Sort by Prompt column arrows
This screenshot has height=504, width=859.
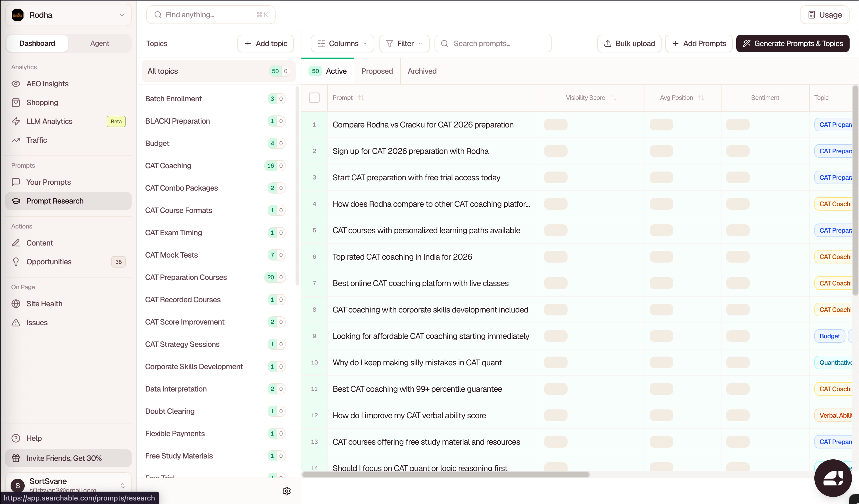pyautogui.click(x=361, y=98)
